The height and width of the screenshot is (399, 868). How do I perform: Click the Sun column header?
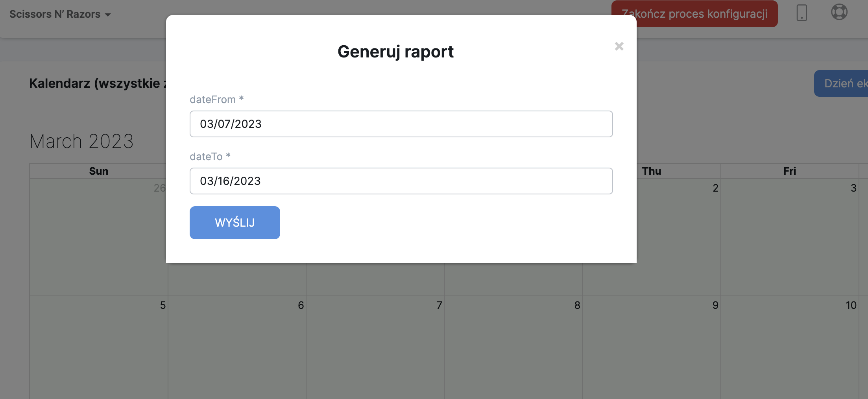point(99,171)
